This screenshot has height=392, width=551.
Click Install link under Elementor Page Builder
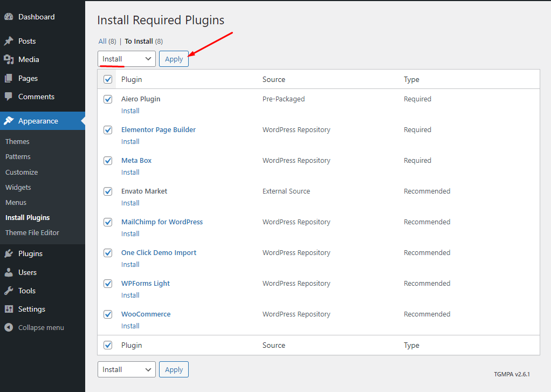130,142
